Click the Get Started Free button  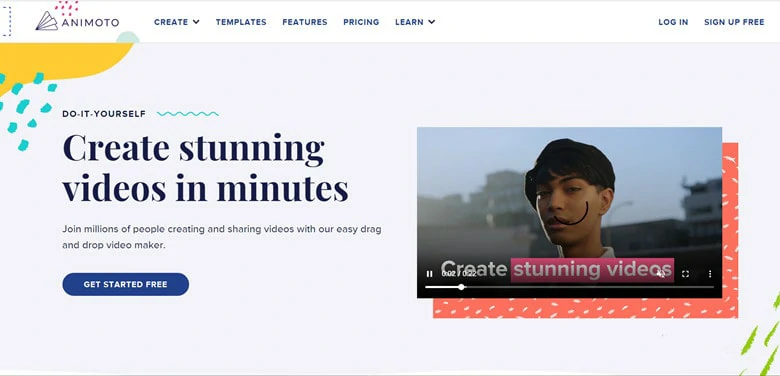point(125,284)
